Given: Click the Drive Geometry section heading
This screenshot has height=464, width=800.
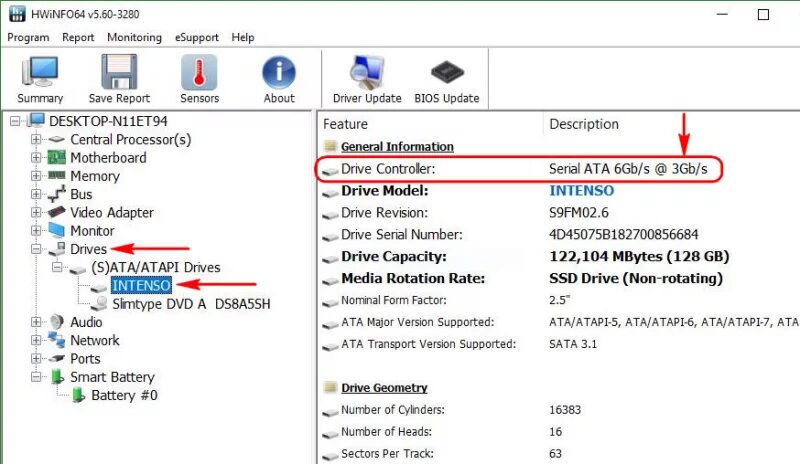Looking at the screenshot, I should (x=384, y=387).
